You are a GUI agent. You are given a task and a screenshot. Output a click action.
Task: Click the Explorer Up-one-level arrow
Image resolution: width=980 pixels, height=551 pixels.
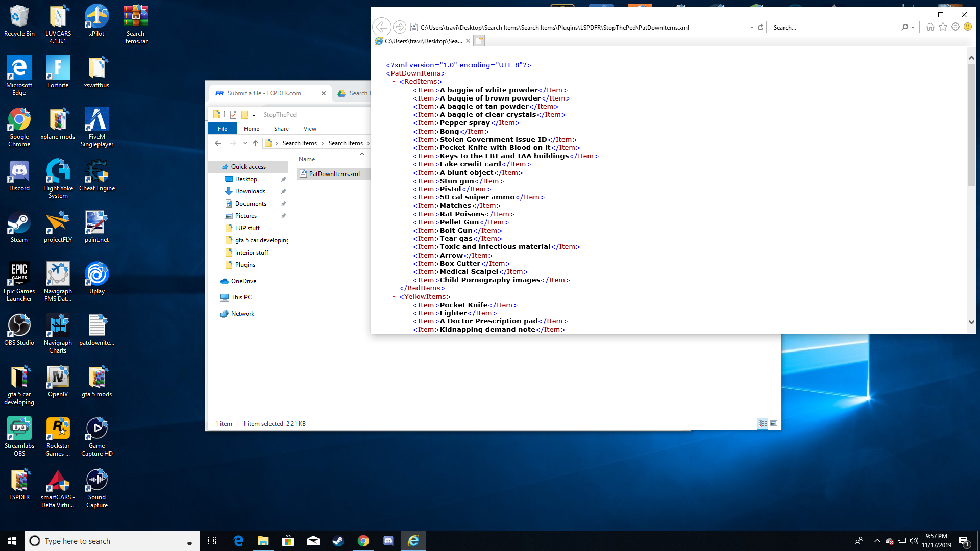(x=256, y=143)
